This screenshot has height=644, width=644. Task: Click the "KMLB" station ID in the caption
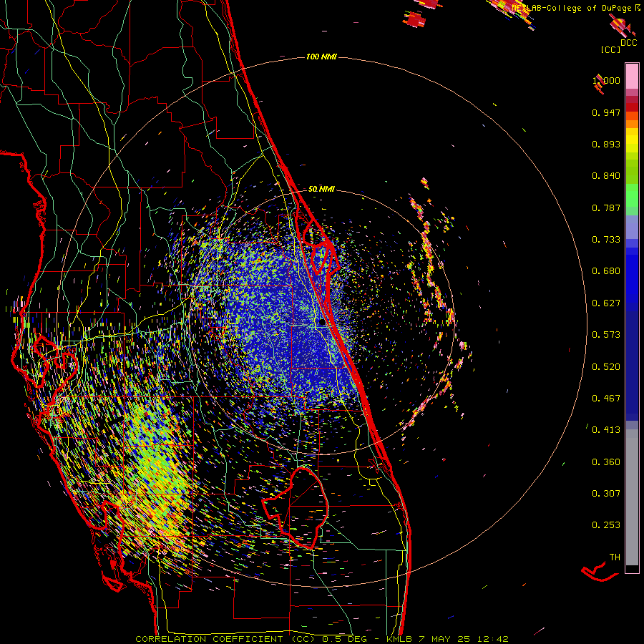click(x=399, y=639)
